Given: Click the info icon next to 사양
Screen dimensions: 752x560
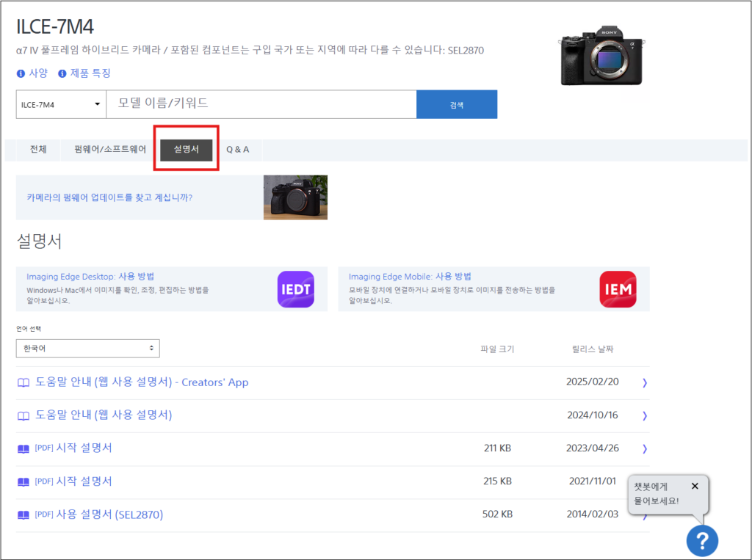Looking at the screenshot, I should coord(21,73).
